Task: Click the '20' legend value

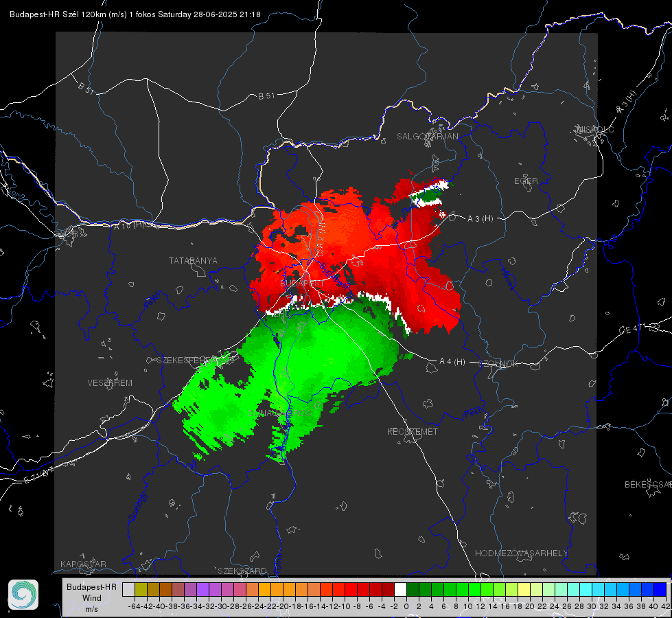Action: pos(530,606)
